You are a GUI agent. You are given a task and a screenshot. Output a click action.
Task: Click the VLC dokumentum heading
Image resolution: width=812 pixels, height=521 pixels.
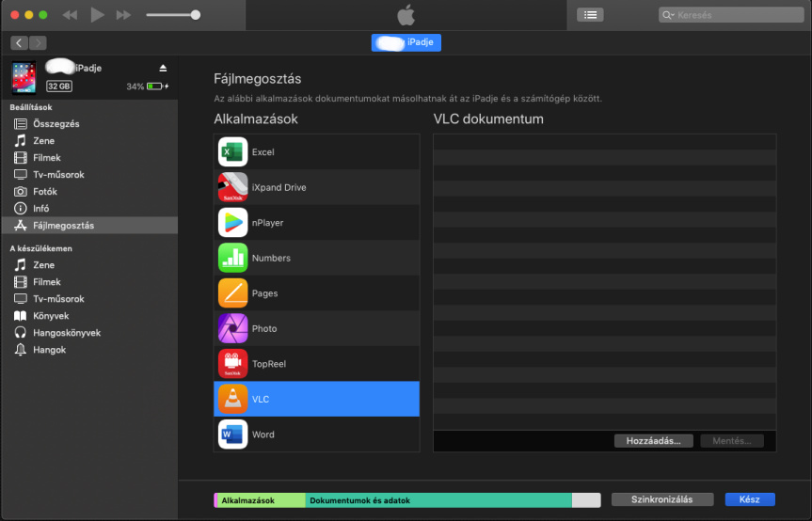[x=488, y=119]
